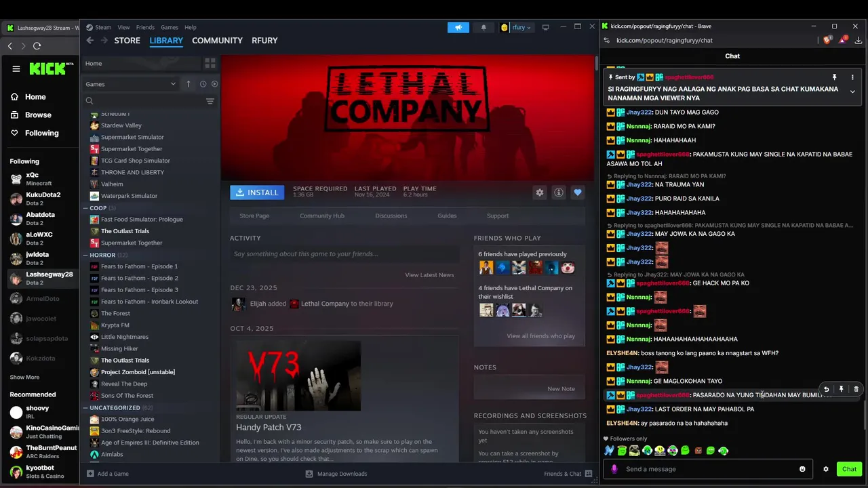This screenshot has width=868, height=488.
Task: Open xQc channel in Kick Following
Action: [x=41, y=179]
